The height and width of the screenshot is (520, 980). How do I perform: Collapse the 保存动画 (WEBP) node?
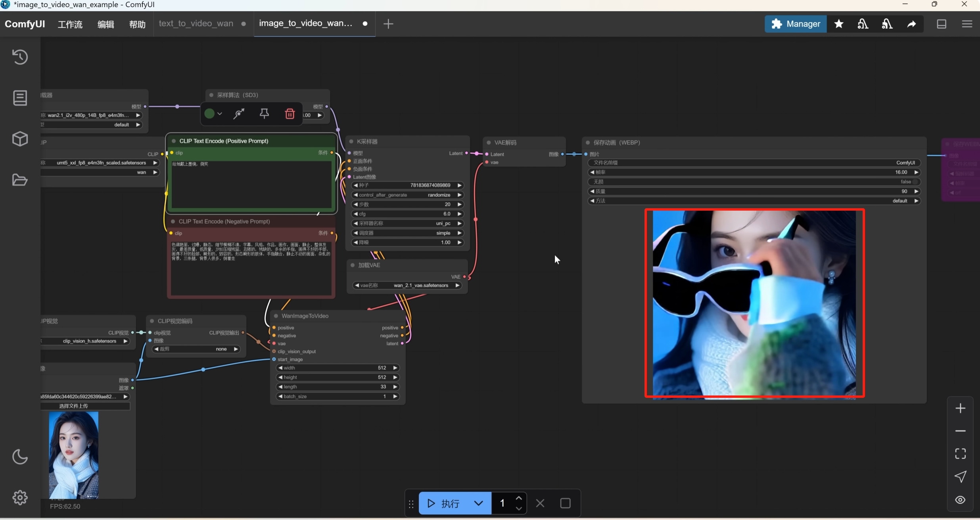pyautogui.click(x=588, y=142)
